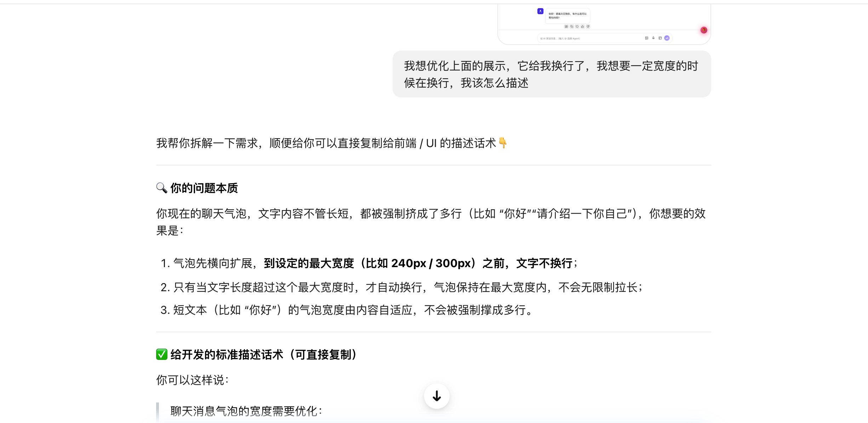Click the blue avatar icon in the screenshot
Image resolution: width=868 pixels, height=423 pixels.
[x=540, y=11]
